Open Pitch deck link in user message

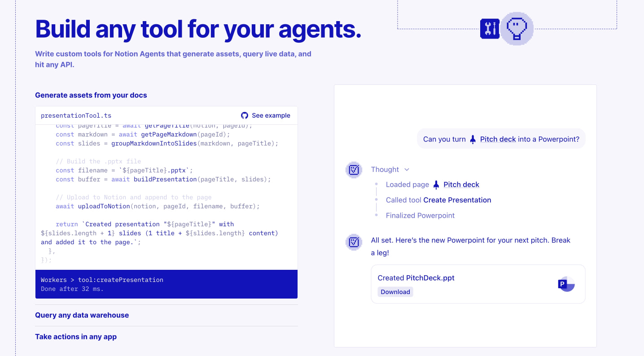(498, 139)
